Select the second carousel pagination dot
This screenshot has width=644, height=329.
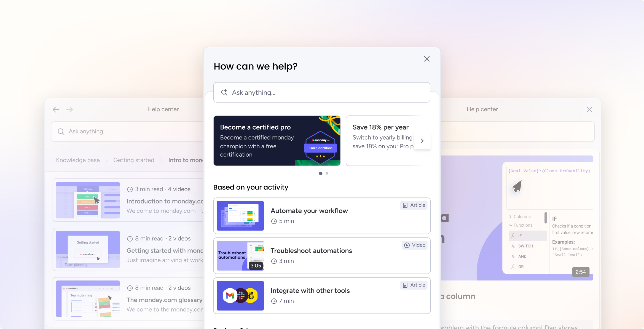point(327,173)
